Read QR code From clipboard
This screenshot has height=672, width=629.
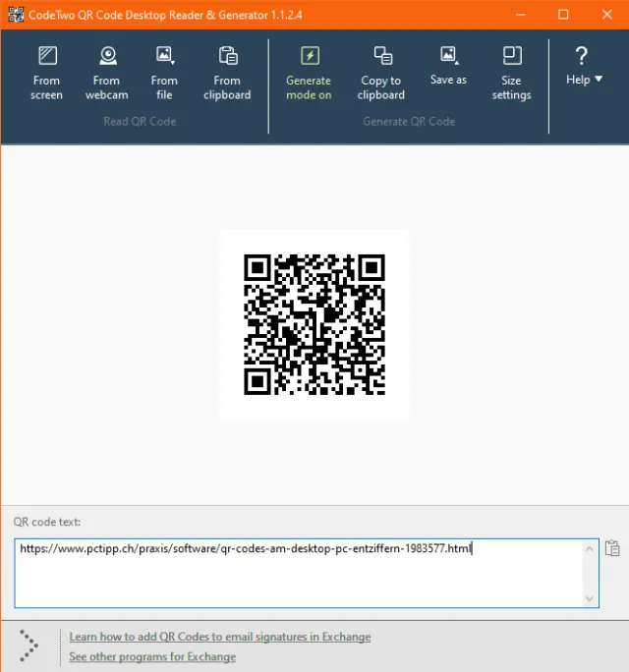pos(227,73)
